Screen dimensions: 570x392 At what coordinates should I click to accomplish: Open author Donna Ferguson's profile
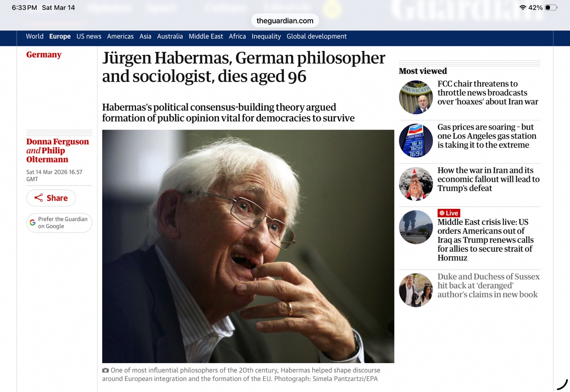tap(57, 141)
